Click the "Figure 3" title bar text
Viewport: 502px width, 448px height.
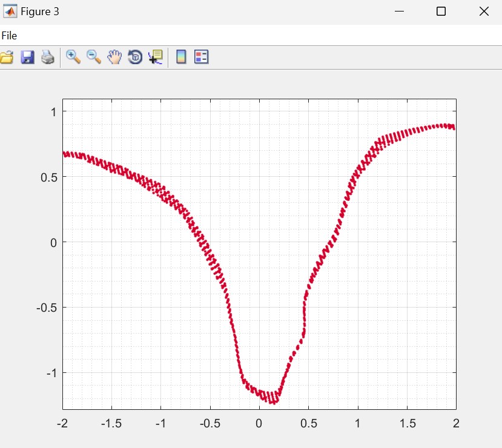[40, 12]
